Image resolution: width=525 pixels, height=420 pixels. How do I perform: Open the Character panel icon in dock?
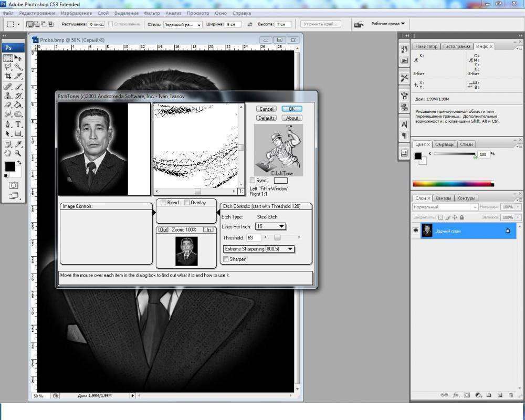click(x=404, y=124)
